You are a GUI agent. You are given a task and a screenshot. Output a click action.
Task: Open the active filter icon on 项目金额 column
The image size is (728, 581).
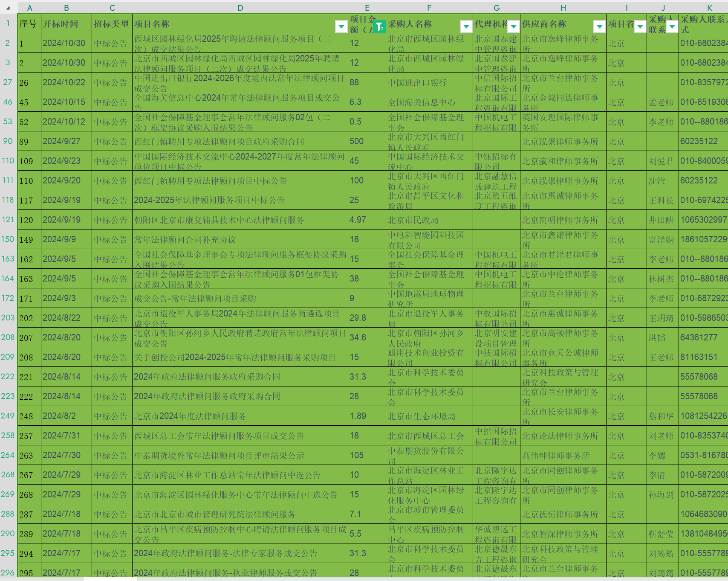pos(379,26)
